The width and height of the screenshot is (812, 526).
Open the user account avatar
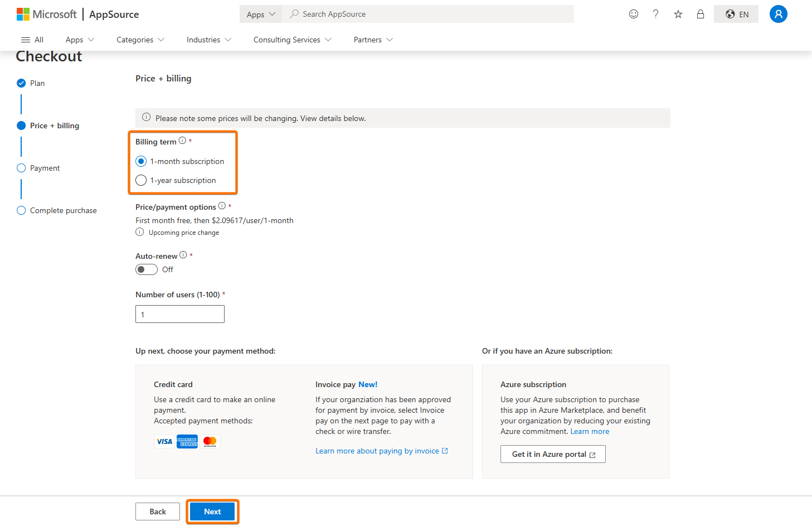778,14
